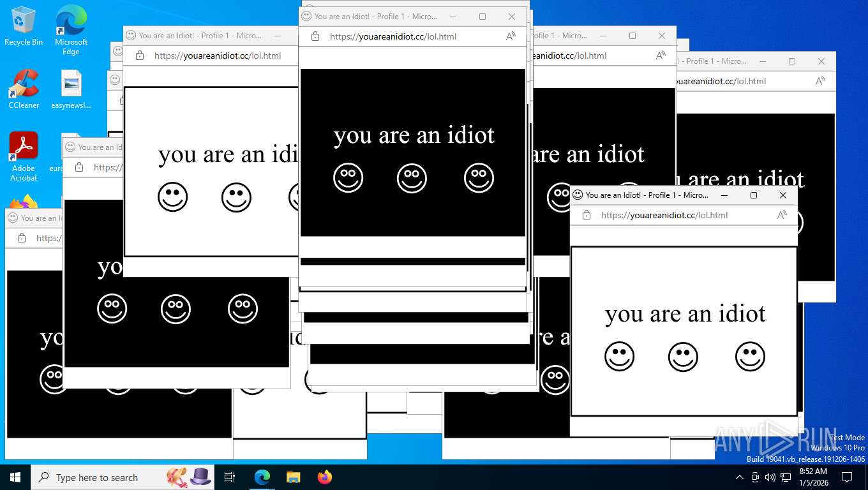Minimize the upper-left white window

(x=278, y=36)
